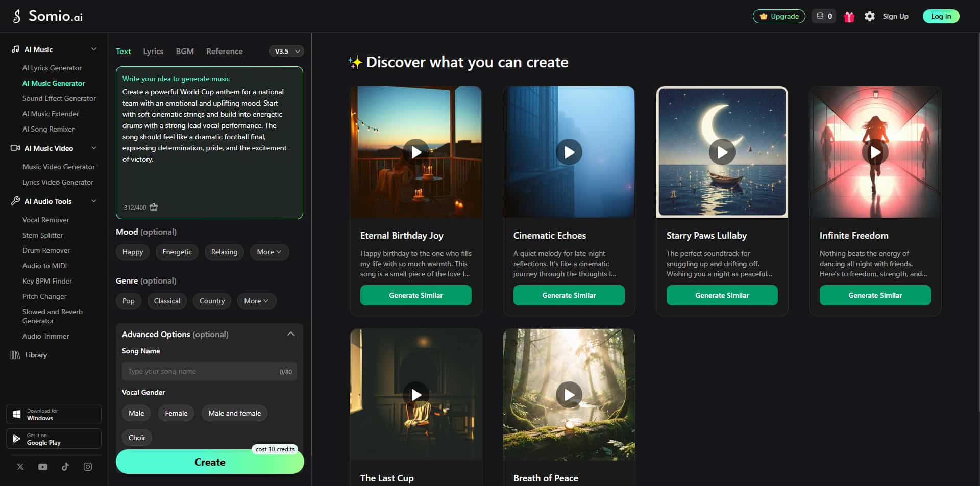Play the Infinite Freedom track
This screenshot has height=486, width=980.
[875, 152]
